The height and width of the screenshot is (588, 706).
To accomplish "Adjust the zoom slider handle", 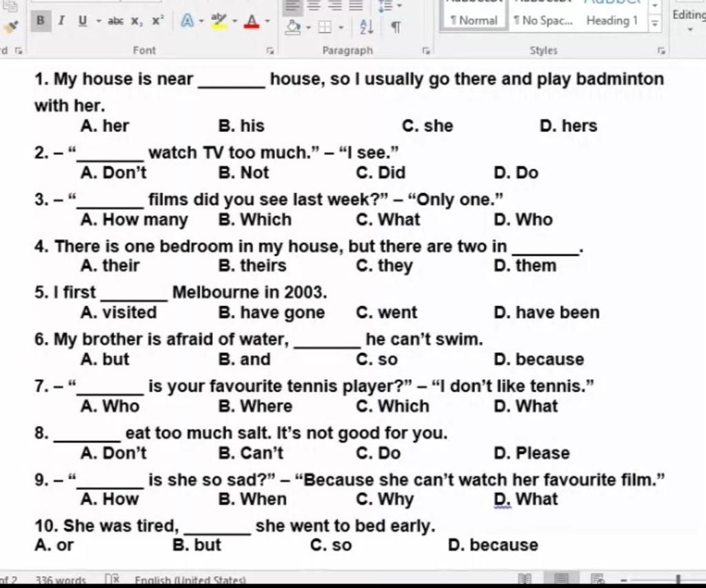I will [x=678, y=579].
